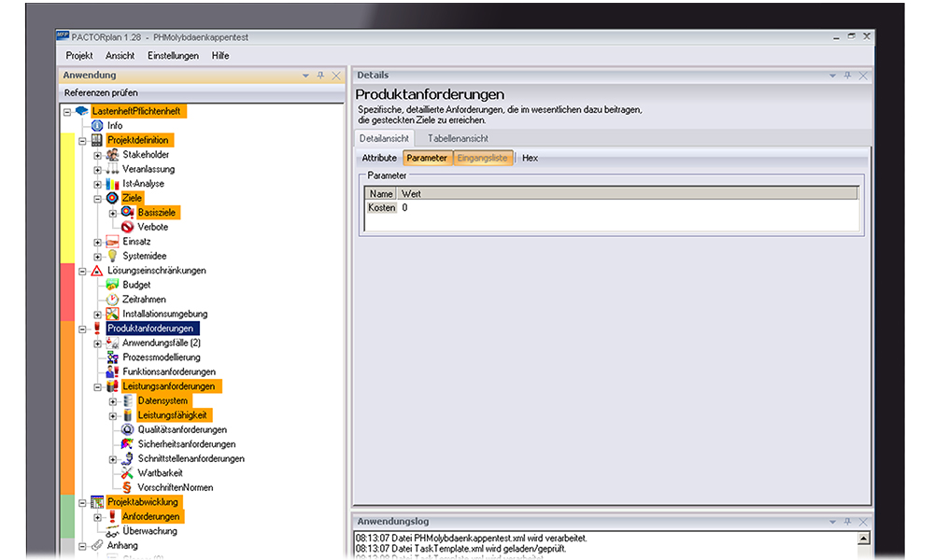Click the Zeitrahmen clock icon
This screenshot has height=560, width=934.
112,300
